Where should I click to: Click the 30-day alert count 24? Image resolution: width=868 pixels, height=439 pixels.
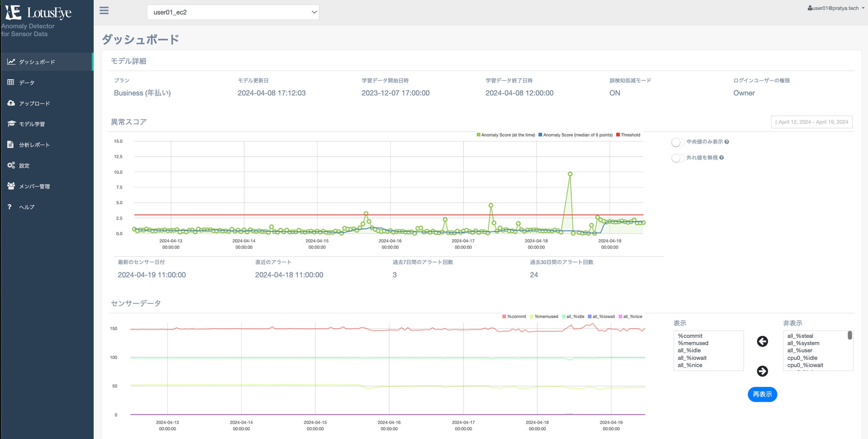(534, 275)
